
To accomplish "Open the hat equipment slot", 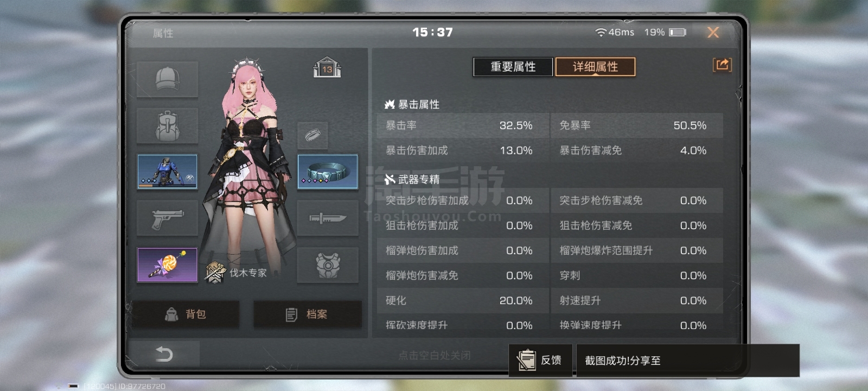I will pyautogui.click(x=167, y=79).
